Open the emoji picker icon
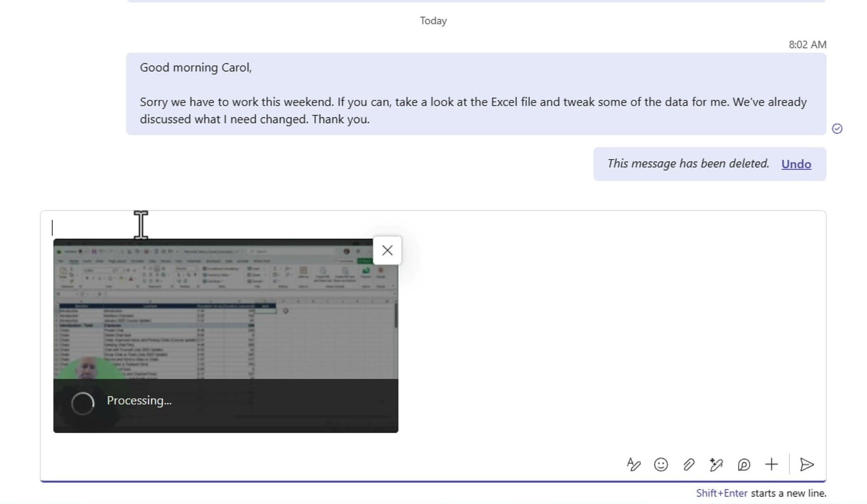This screenshot has width=867, height=504. point(661,464)
